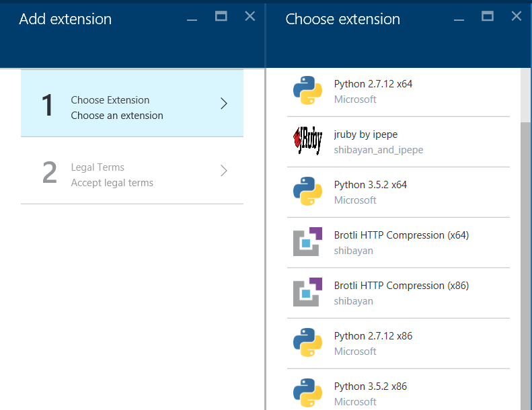Minimize the Add extension blade
The image size is (532, 410).
(x=192, y=20)
